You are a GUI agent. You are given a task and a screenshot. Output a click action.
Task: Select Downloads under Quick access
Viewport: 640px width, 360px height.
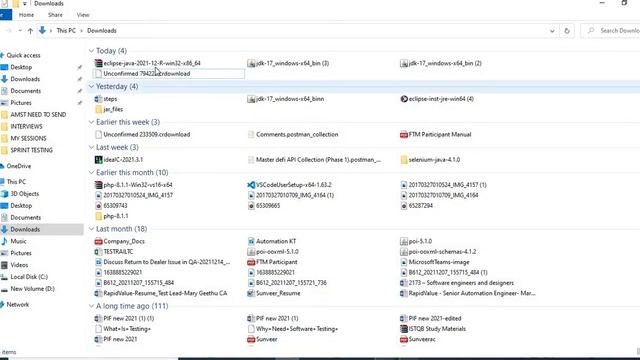[25, 79]
